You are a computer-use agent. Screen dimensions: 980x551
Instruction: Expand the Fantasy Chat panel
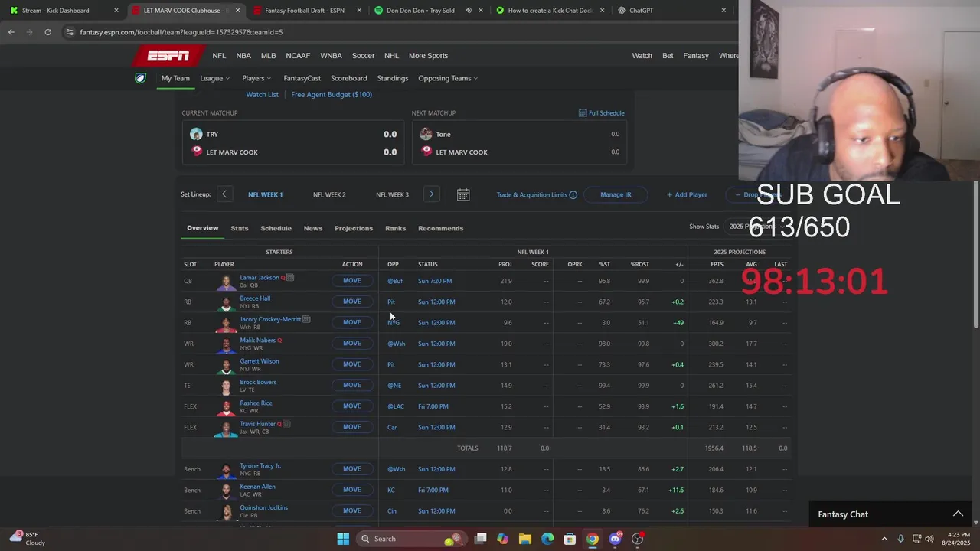958,514
